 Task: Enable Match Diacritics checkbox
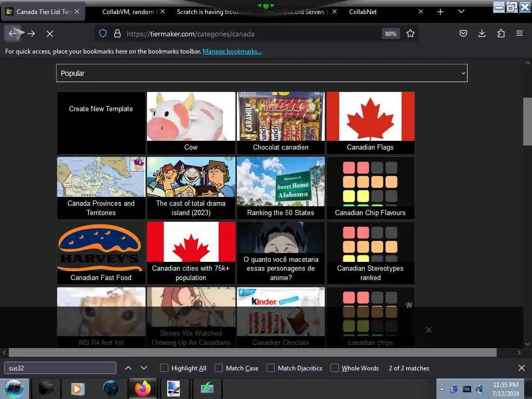click(x=271, y=368)
